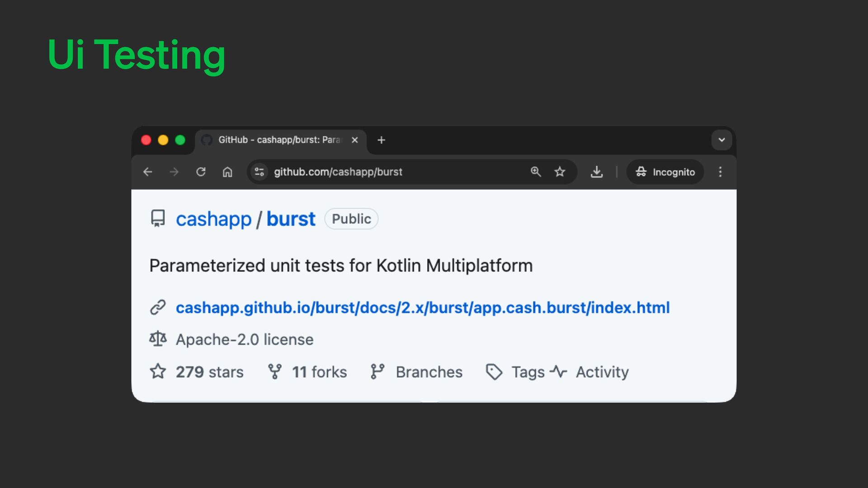
Task: View the 279 stars link
Action: [209, 372]
